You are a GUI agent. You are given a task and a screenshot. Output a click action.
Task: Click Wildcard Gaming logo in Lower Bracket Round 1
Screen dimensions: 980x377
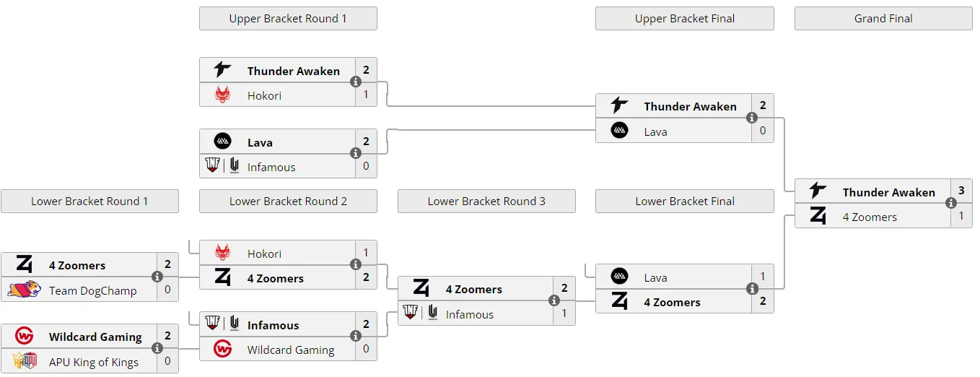(24, 336)
